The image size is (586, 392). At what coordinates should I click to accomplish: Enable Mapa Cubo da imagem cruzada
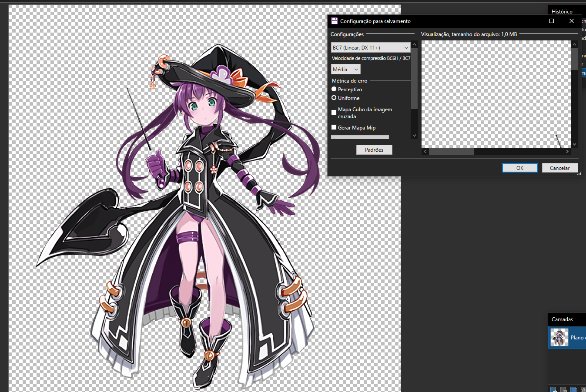coord(334,113)
